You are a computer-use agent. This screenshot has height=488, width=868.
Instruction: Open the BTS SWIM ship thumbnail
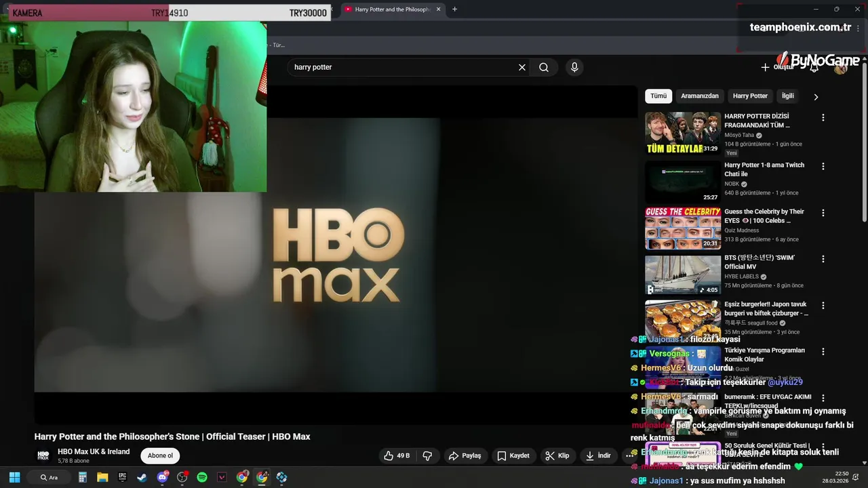[x=683, y=274]
